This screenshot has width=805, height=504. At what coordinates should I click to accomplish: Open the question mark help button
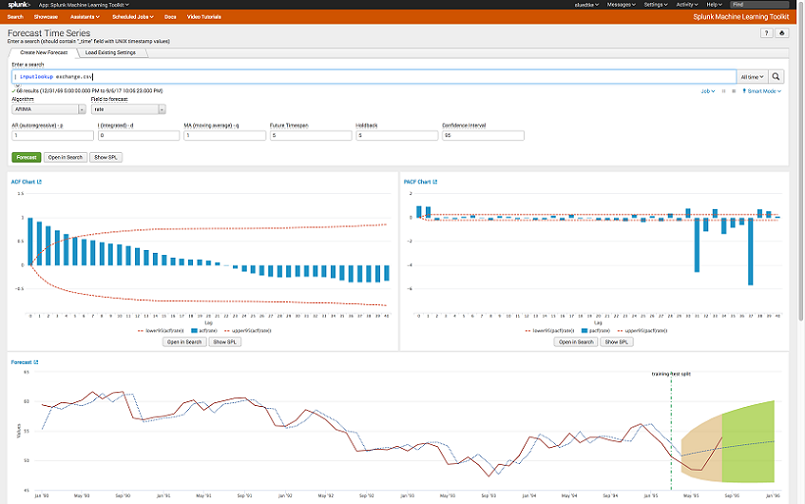click(766, 33)
